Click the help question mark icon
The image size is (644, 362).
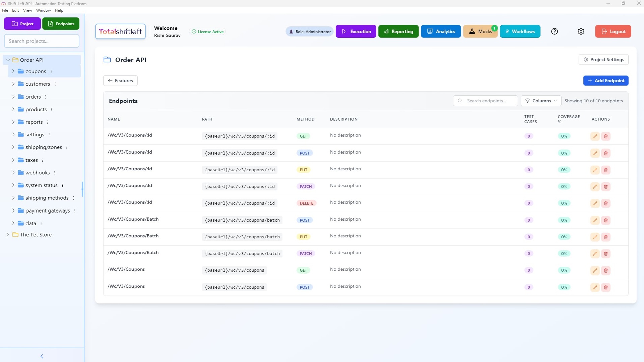tap(554, 31)
